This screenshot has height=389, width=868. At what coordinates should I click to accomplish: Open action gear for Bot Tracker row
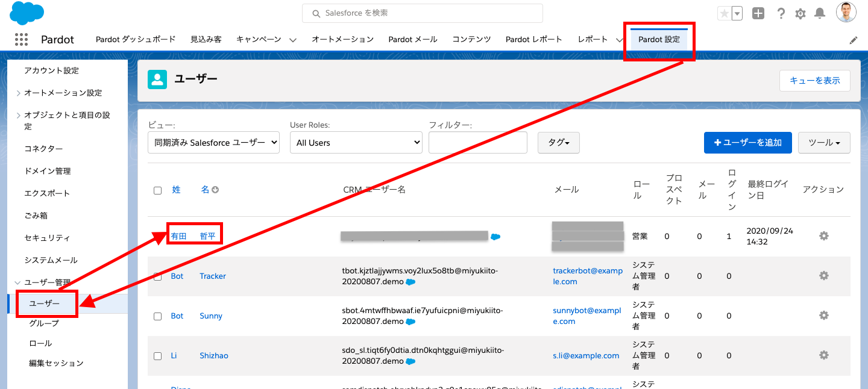point(824,275)
